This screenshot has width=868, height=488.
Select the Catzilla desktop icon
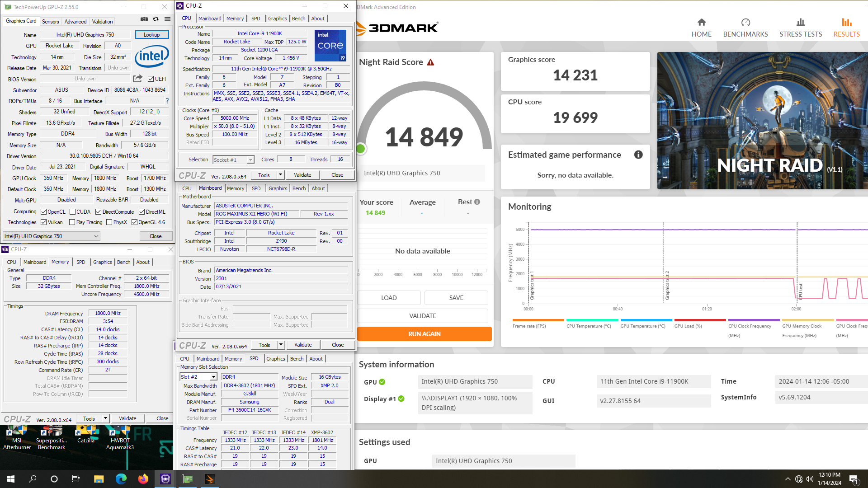pyautogui.click(x=86, y=435)
